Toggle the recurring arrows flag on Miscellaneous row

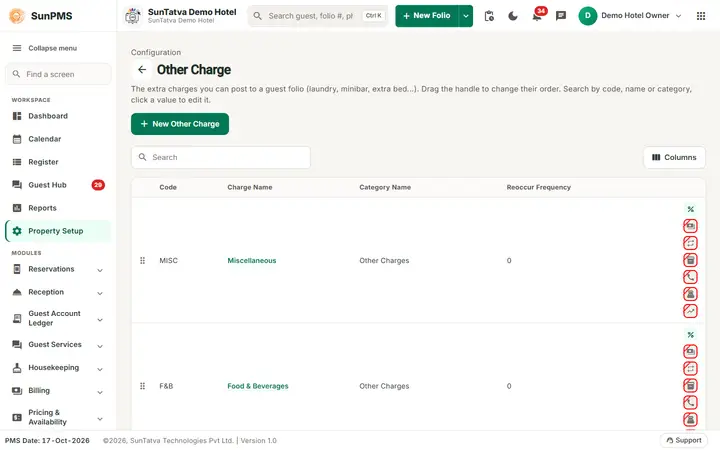(690, 242)
